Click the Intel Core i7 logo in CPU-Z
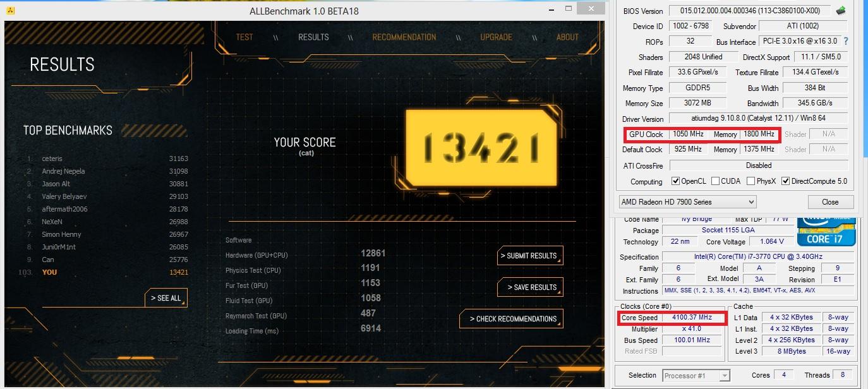The height and width of the screenshot is (389, 868). (827, 230)
